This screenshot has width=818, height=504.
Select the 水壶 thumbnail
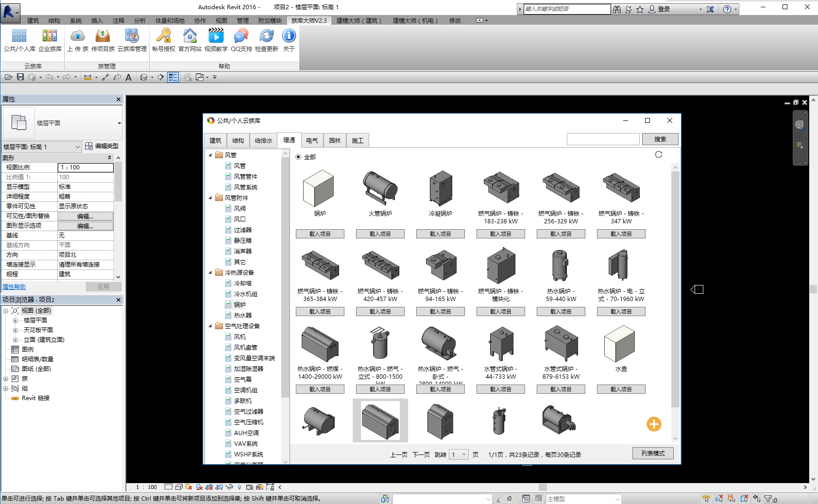point(621,344)
